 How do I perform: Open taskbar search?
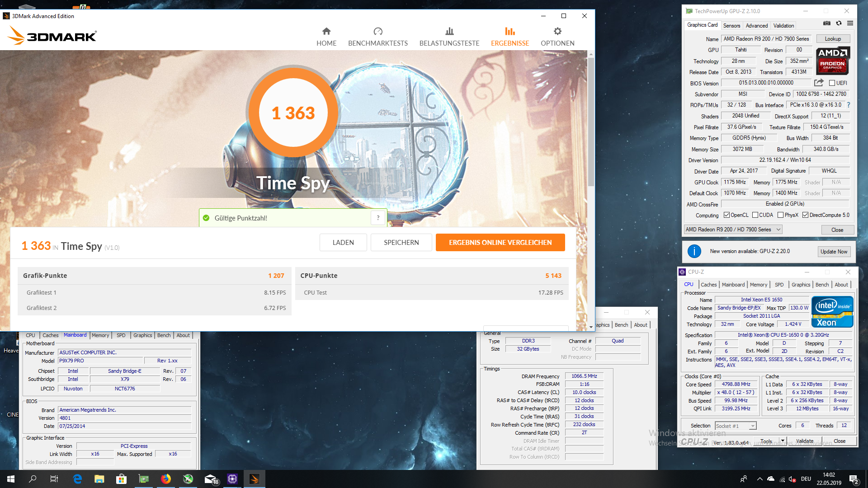pyautogui.click(x=33, y=479)
